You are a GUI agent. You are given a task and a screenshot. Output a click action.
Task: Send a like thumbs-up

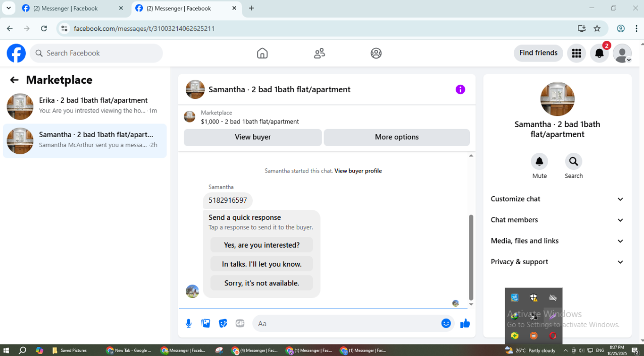pos(465,323)
